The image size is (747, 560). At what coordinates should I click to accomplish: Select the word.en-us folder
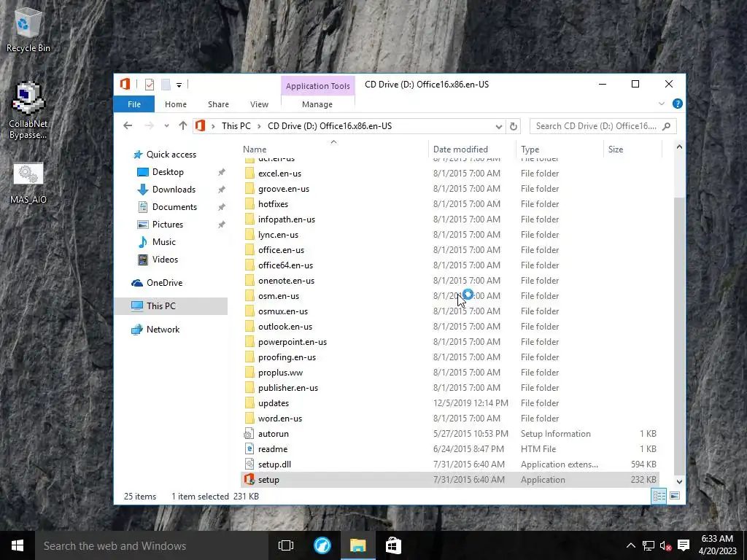279,419
